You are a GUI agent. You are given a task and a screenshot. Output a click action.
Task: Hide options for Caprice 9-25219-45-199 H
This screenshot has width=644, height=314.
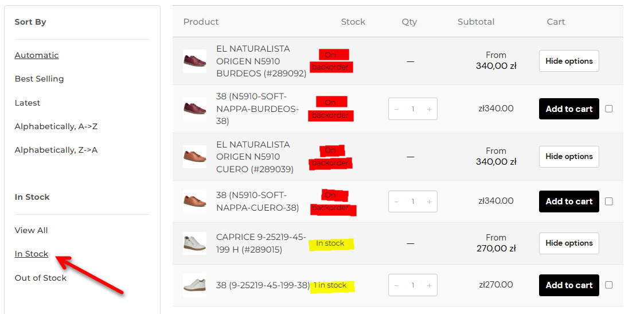pyautogui.click(x=569, y=243)
